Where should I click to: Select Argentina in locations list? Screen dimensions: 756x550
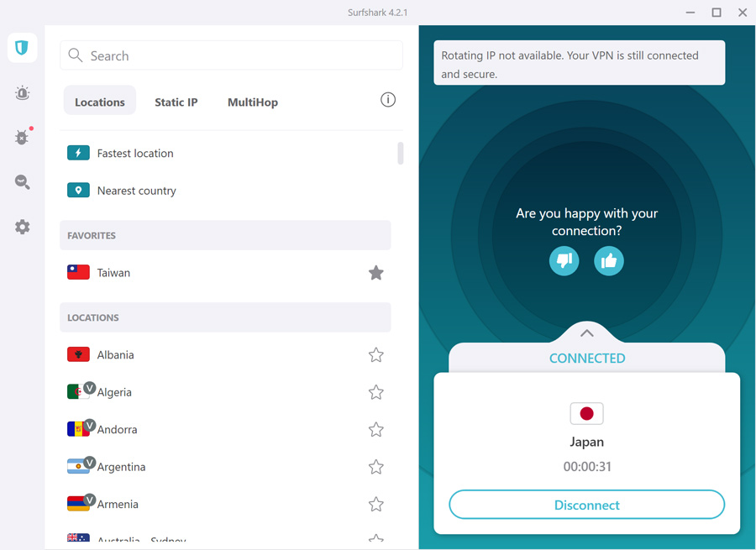click(x=225, y=467)
